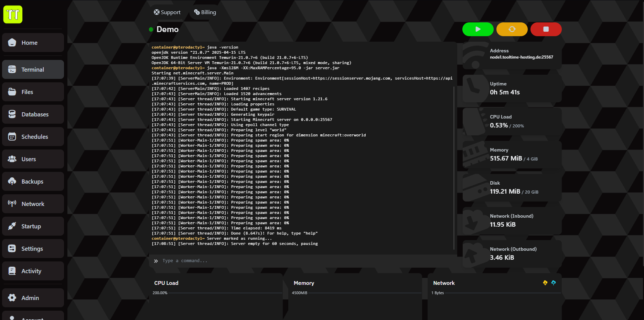Image resolution: width=644 pixels, height=320 pixels.
Task: Click the Databases cylinder icon
Action: [12, 114]
